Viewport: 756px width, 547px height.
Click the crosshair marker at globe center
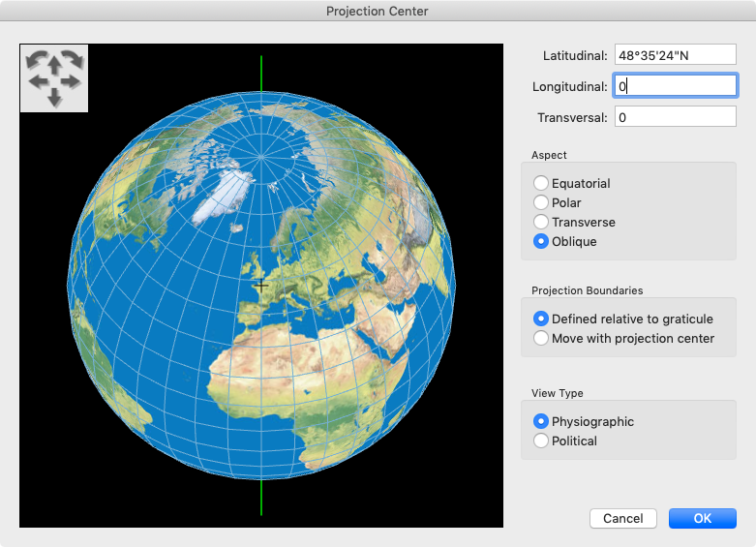point(261,286)
